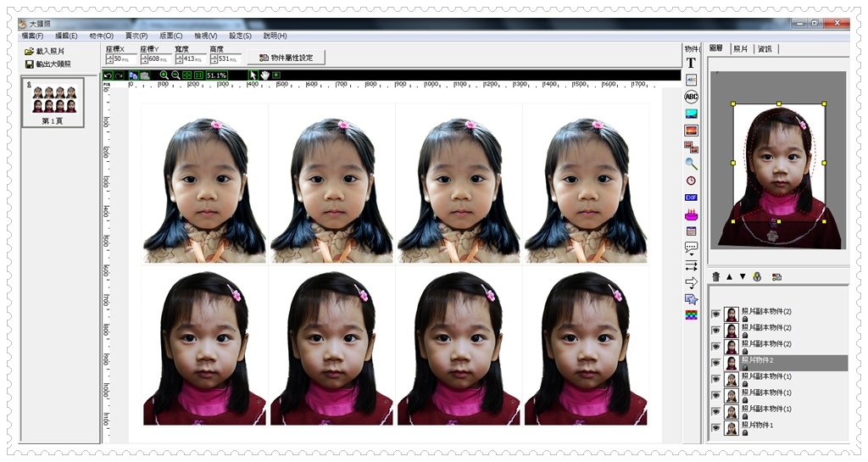
Task: Insert the calendar object
Action: 692,231
